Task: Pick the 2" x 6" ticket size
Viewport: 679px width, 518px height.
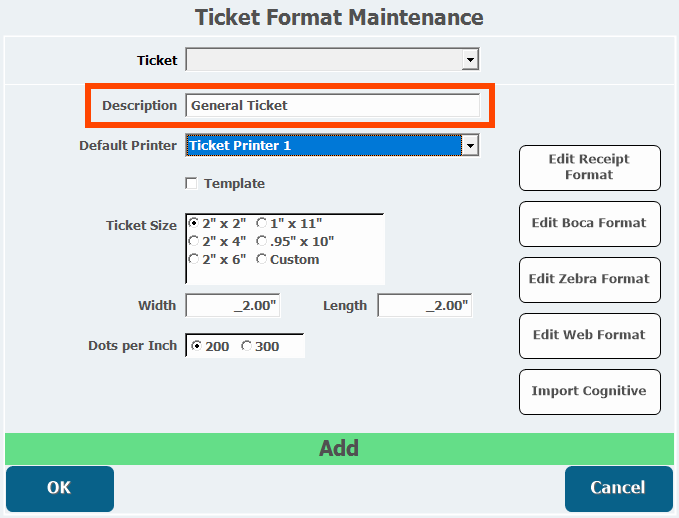Action: pyautogui.click(x=194, y=259)
